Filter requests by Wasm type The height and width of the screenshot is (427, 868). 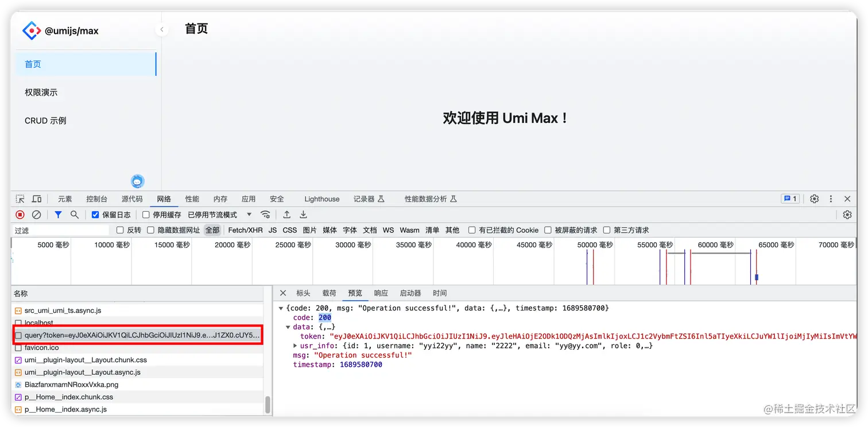[x=409, y=230]
